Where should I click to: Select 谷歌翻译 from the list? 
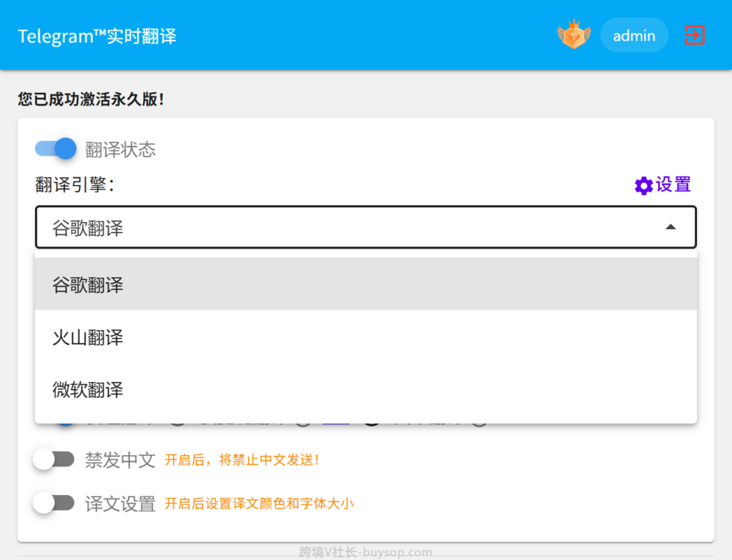click(366, 284)
